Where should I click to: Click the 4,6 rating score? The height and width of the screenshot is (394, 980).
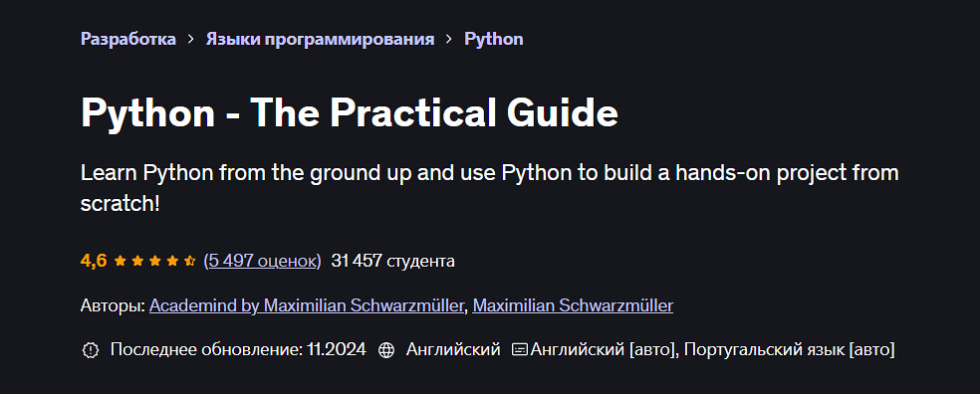(x=94, y=261)
